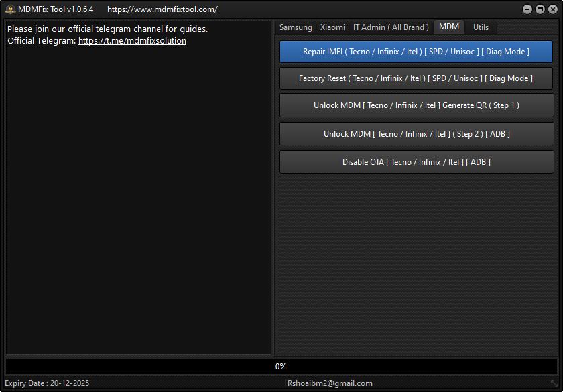563x392 pixels.
Task: Switch to the Samsung tab
Action: (x=296, y=27)
